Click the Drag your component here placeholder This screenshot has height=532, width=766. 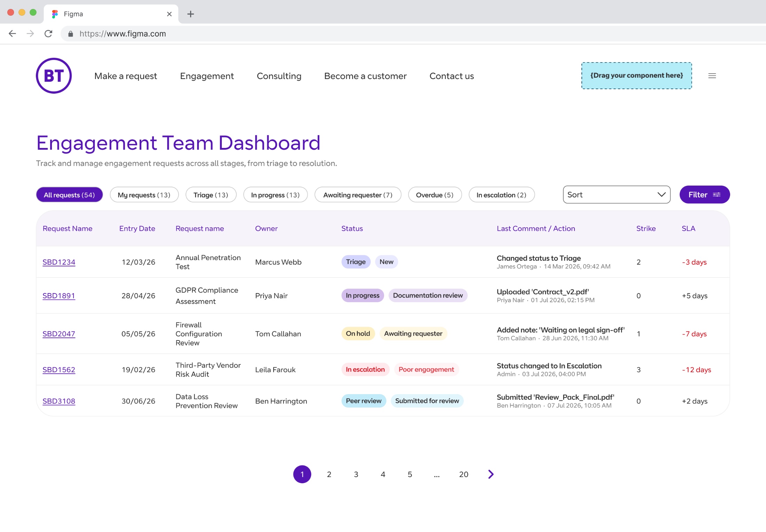coord(636,76)
